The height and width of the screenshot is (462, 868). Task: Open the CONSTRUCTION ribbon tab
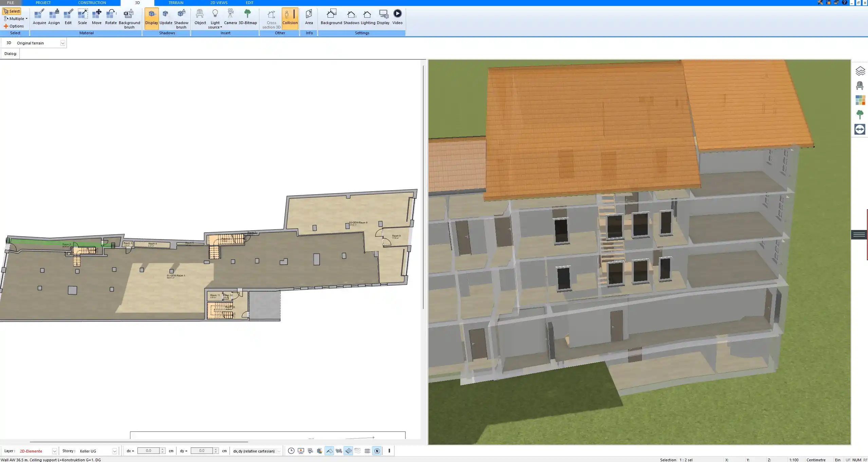(x=92, y=3)
